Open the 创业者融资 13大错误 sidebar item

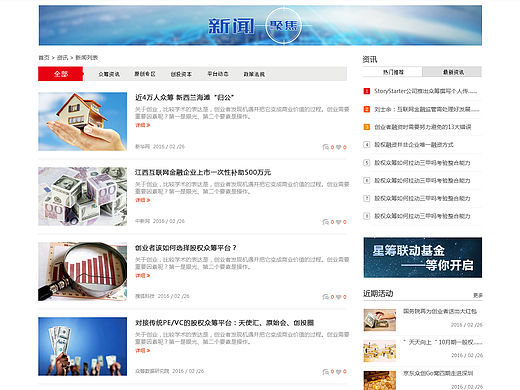pos(422,127)
